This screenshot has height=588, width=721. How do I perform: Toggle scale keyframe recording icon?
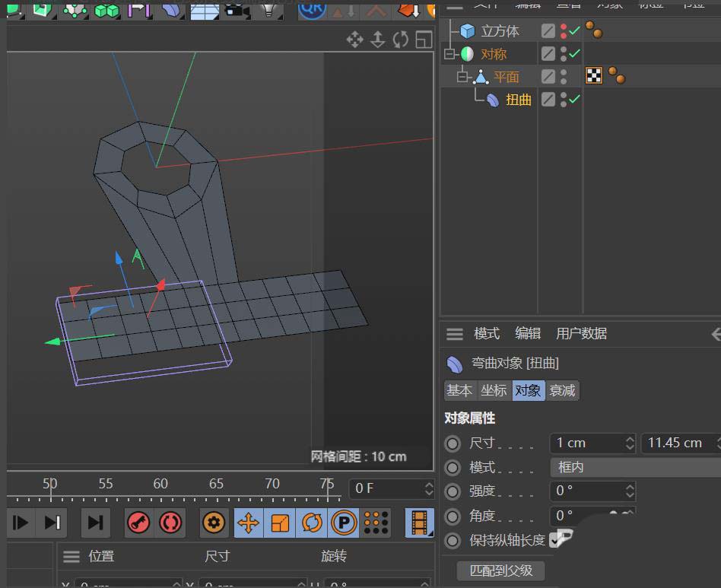[281, 523]
